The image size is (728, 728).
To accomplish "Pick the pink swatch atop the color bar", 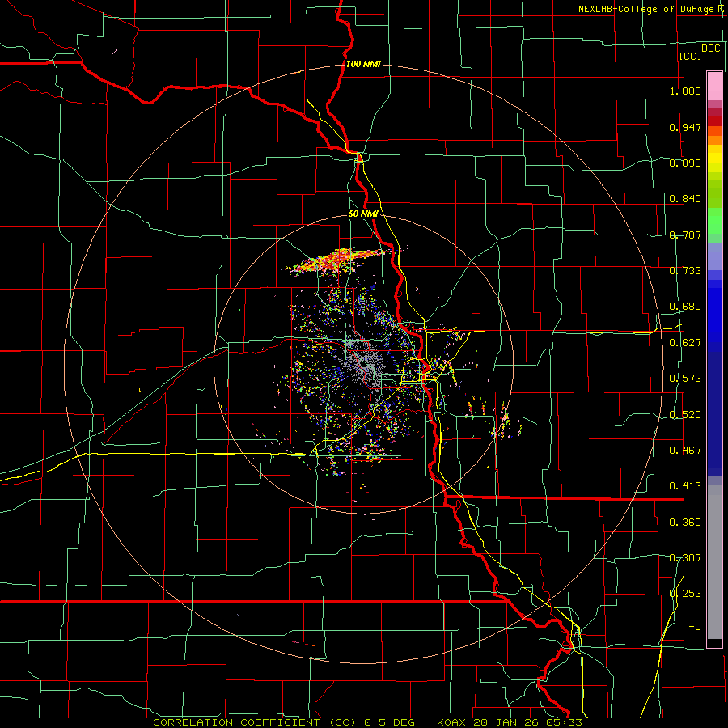I will click(x=714, y=86).
